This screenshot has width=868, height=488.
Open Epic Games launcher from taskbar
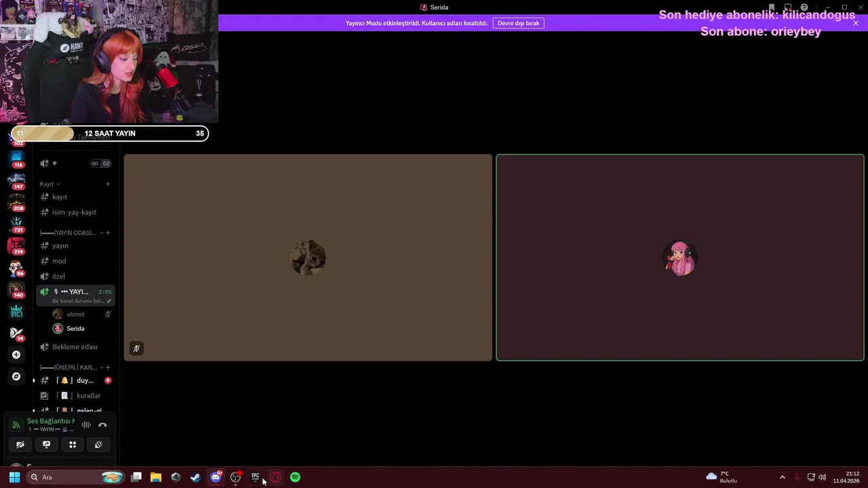coord(256,477)
